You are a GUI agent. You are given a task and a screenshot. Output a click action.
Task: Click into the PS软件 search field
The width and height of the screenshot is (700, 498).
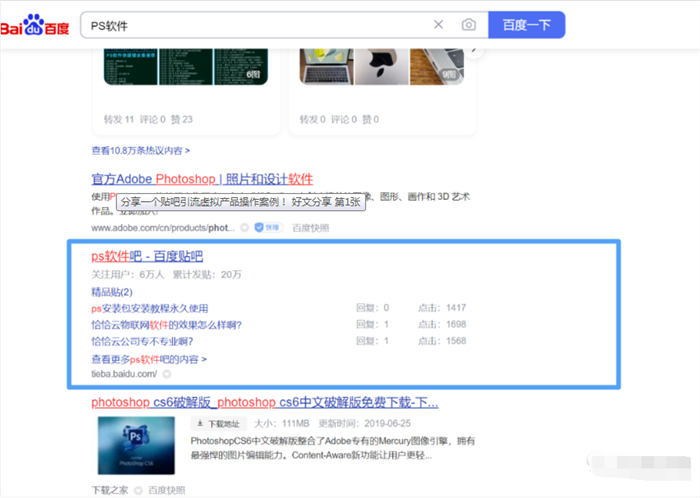(x=250, y=25)
